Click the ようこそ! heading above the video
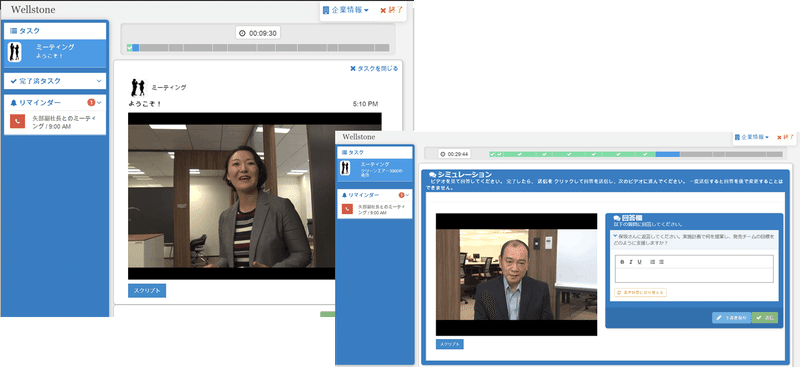 coord(145,104)
